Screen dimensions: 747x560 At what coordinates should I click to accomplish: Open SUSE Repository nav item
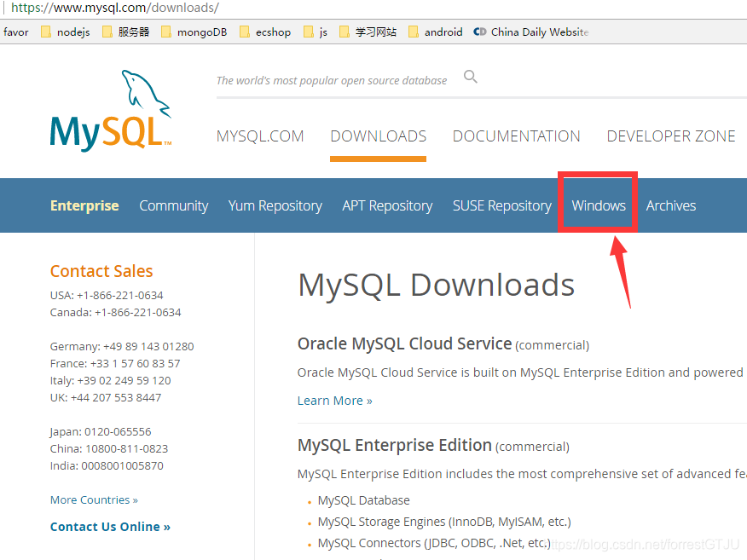(502, 205)
